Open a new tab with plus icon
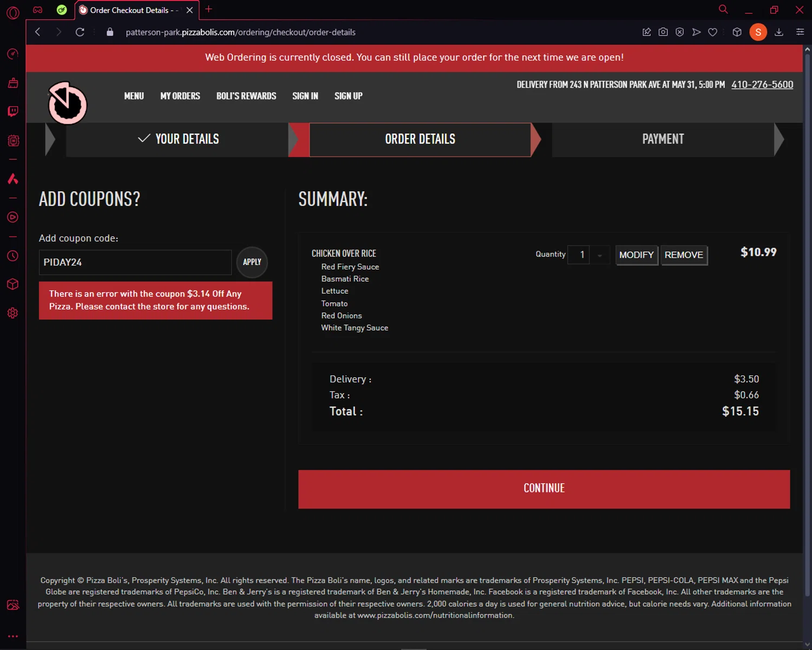The height and width of the screenshot is (650, 812). tap(208, 9)
